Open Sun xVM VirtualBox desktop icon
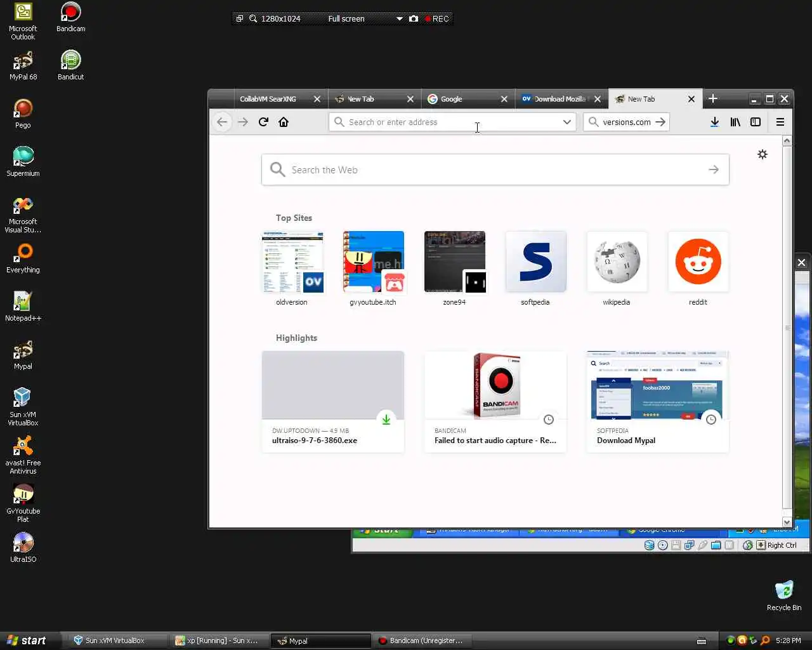 pyautogui.click(x=23, y=408)
